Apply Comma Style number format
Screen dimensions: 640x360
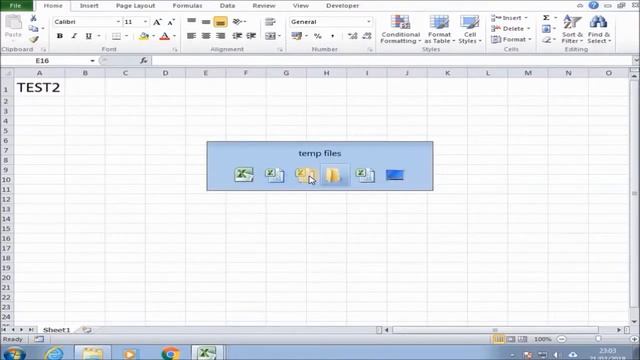click(x=332, y=36)
